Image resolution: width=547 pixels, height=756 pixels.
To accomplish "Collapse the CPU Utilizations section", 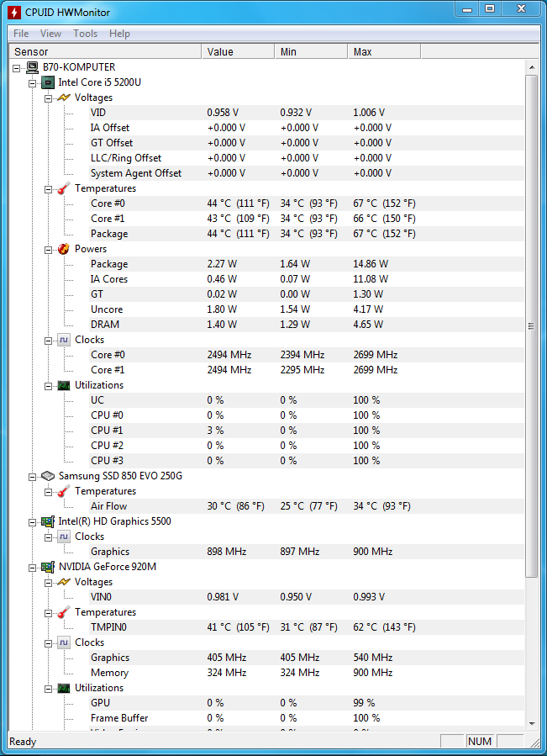I will coord(48,386).
